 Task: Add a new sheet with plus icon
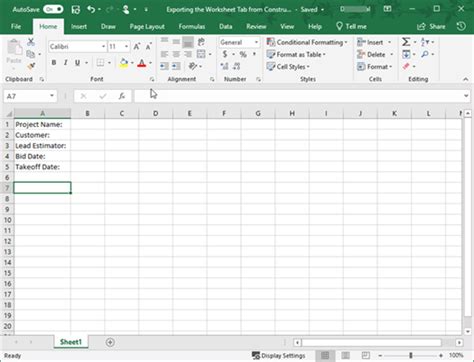110,342
